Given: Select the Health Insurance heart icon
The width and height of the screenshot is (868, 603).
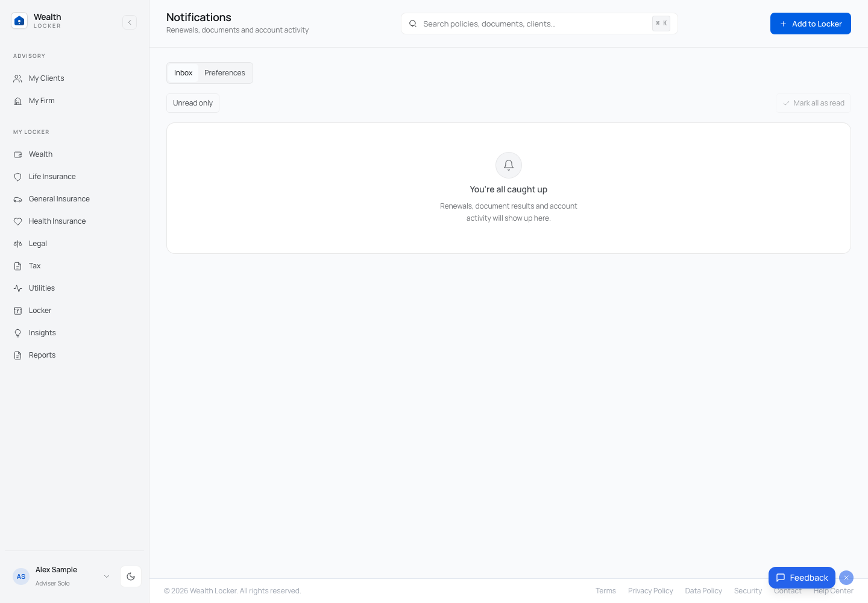Looking at the screenshot, I should coord(18,221).
